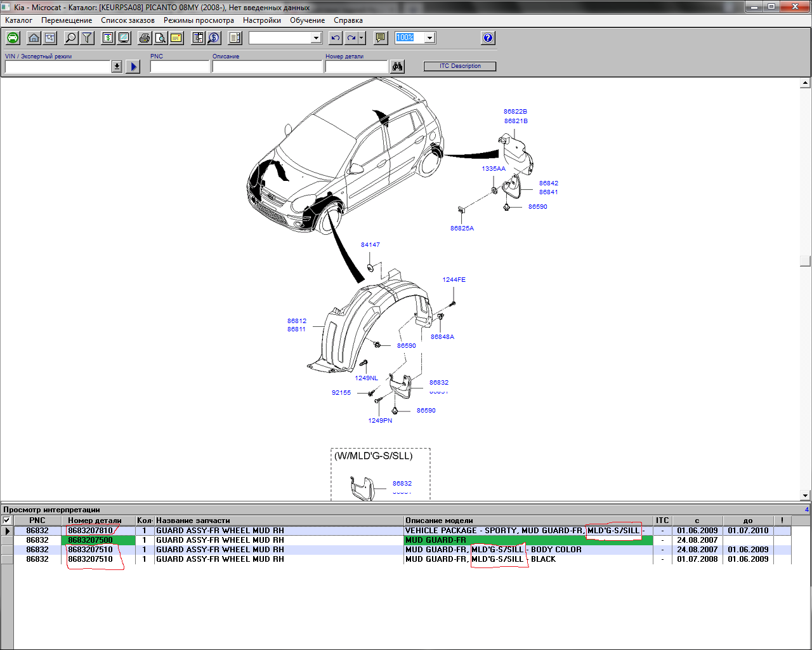Open the illustration index icon next to home
Image resolution: width=812 pixels, height=650 pixels.
point(49,38)
